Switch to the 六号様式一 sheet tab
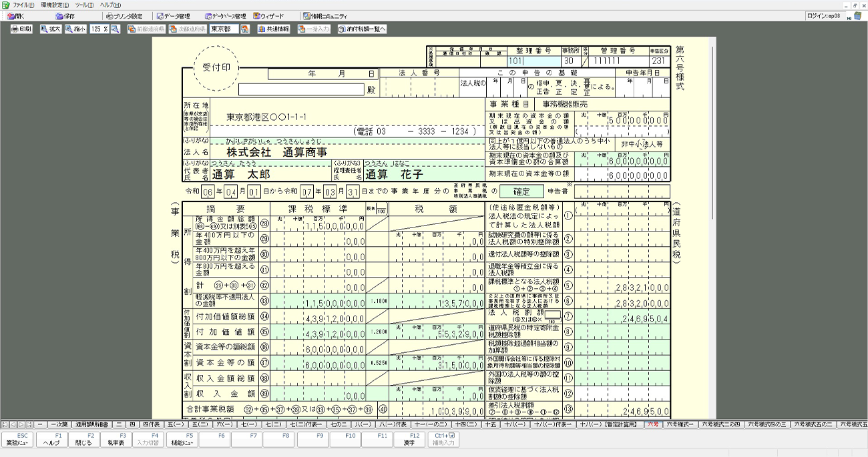 tap(680, 424)
